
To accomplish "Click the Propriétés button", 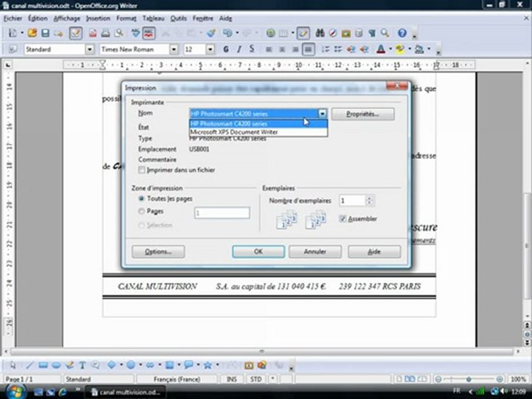I will pyautogui.click(x=362, y=114).
